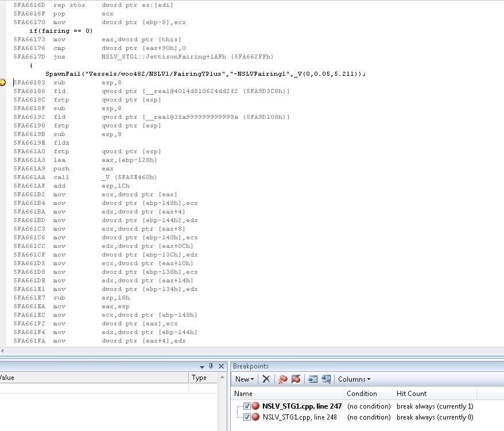Image resolution: width=504 pixels, height=431 pixels.
Task: Click '(no condition)' for line 248
Action: tap(369, 417)
